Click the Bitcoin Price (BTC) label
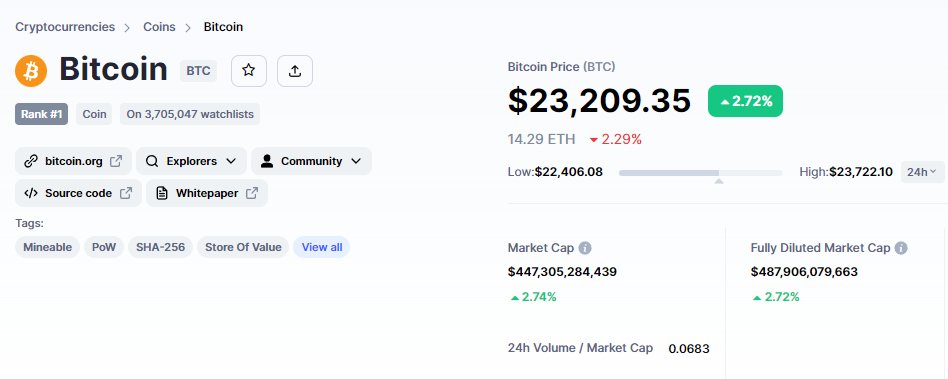 click(562, 66)
